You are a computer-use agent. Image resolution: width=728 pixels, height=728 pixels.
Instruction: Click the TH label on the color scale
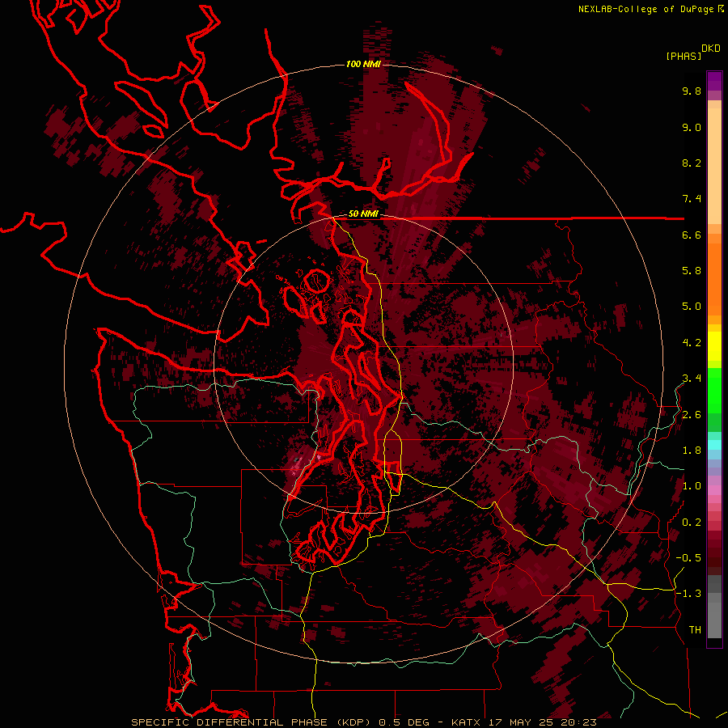pos(695,630)
